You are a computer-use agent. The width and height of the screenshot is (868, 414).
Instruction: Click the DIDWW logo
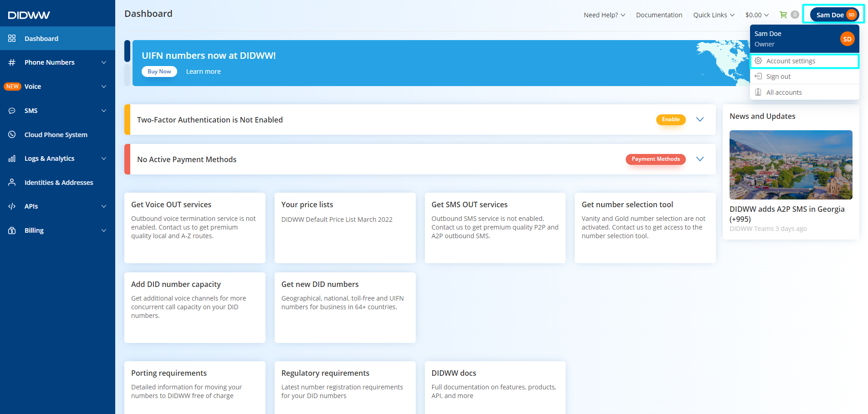(x=29, y=15)
